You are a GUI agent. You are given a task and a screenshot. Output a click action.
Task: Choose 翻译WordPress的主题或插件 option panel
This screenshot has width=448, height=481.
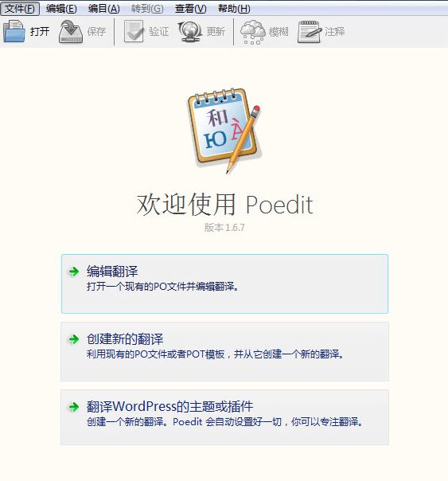(x=224, y=417)
